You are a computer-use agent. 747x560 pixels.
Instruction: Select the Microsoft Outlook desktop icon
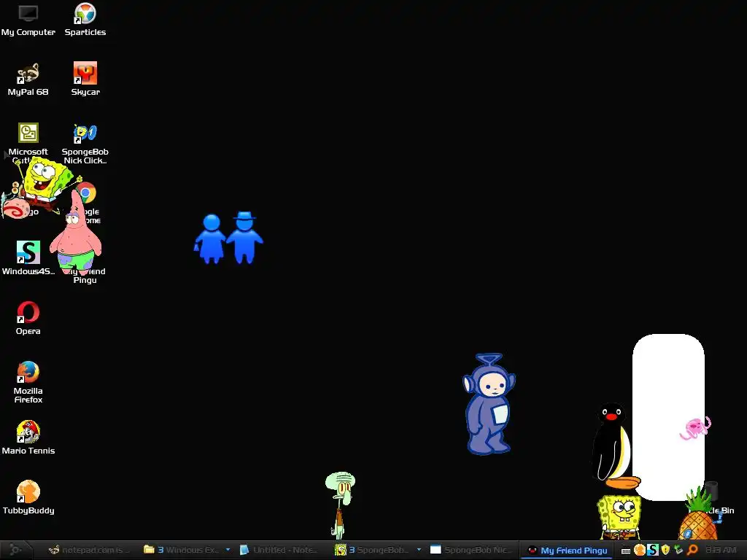coord(28,138)
